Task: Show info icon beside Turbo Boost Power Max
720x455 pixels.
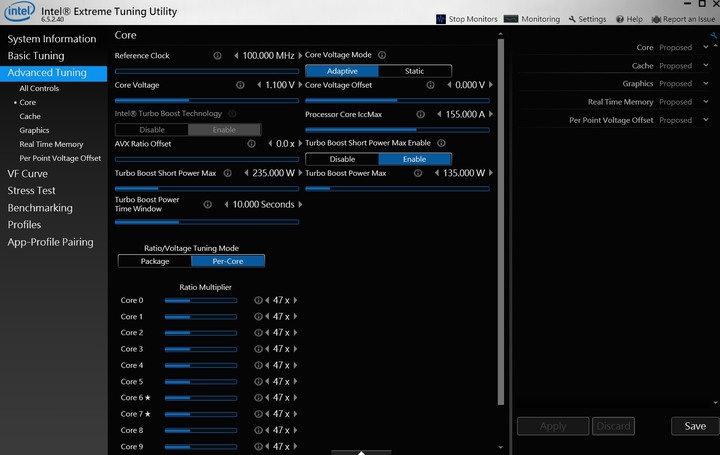Action: click(x=418, y=173)
